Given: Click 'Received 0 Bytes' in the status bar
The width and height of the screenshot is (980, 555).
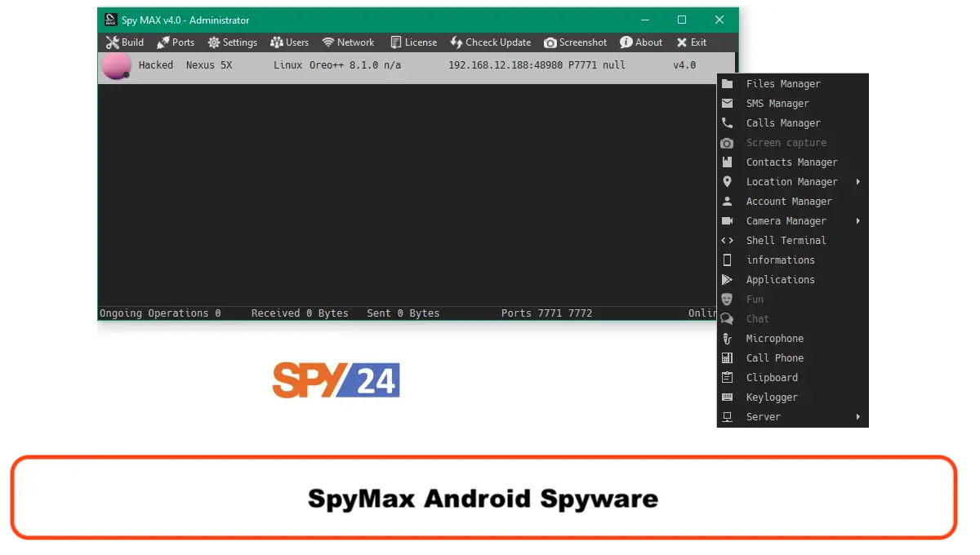Looking at the screenshot, I should [x=300, y=313].
